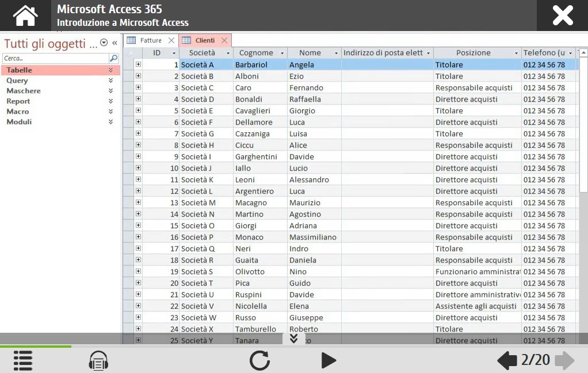This screenshot has width=588, height=373.
Task: Click the table vertical scrollbar up arrow
Action: coord(583,53)
